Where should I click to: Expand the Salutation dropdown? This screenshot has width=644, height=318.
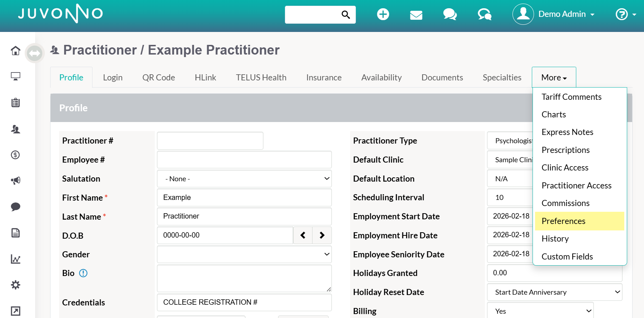click(x=244, y=179)
